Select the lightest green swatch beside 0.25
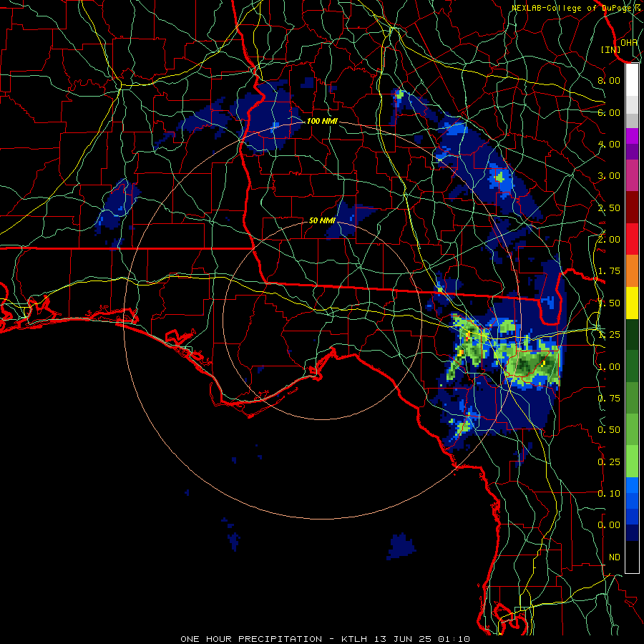Image resolution: width=644 pixels, height=644 pixels. pos(632,462)
